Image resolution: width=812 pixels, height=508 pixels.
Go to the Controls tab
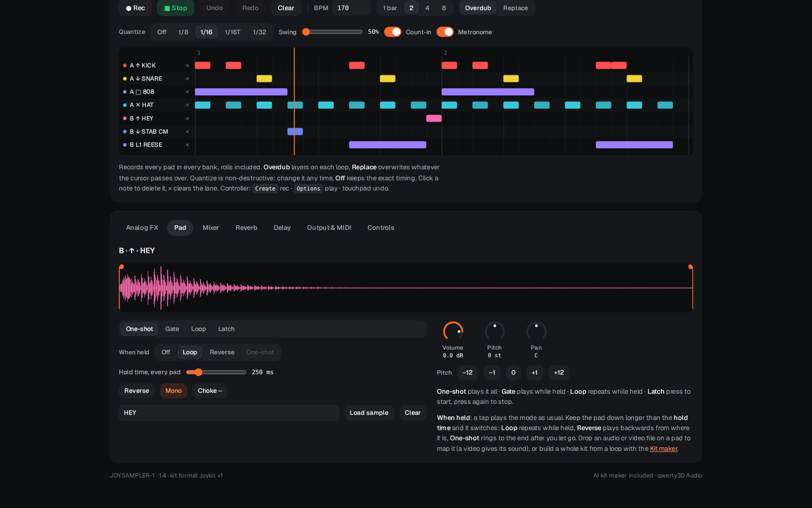[381, 228]
